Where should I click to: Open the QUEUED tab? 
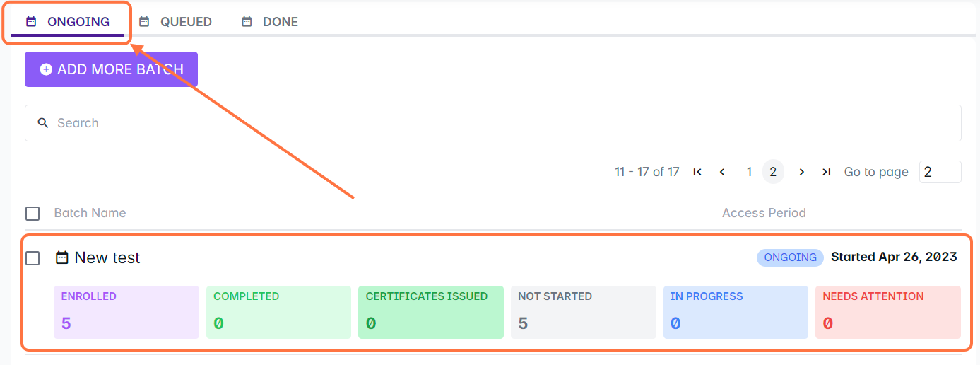coord(175,22)
